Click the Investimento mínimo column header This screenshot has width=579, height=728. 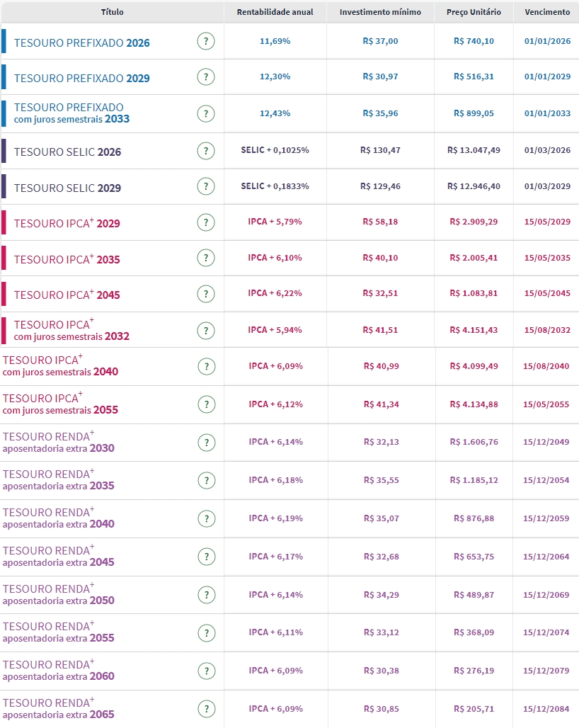tap(380, 12)
